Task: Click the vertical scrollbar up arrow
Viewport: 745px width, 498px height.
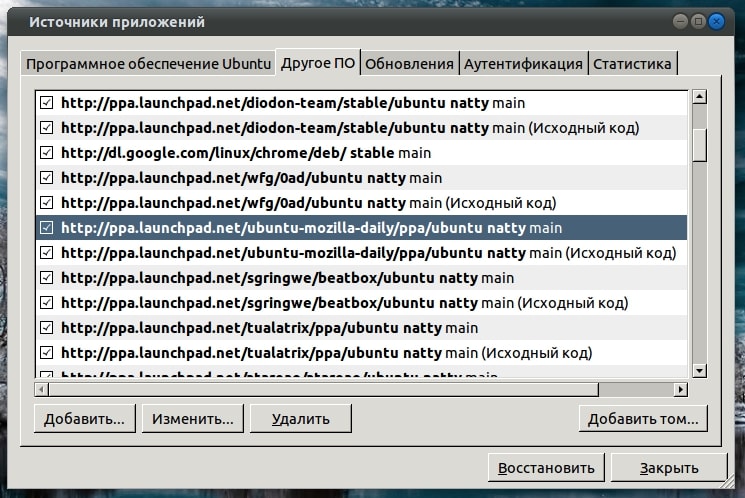Action: [x=699, y=96]
